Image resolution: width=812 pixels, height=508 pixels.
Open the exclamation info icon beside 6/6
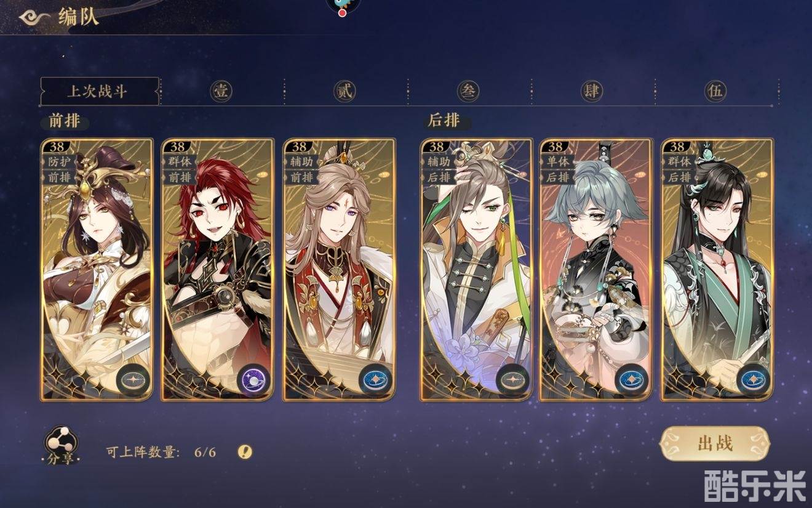point(245,452)
